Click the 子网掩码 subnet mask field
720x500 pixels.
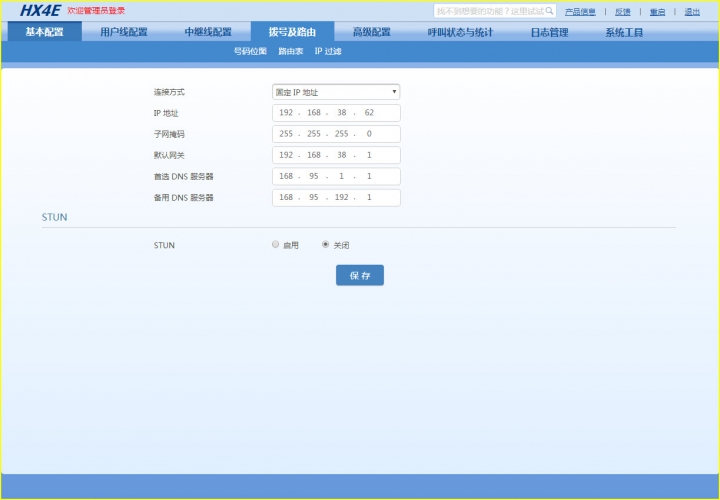[x=336, y=134]
